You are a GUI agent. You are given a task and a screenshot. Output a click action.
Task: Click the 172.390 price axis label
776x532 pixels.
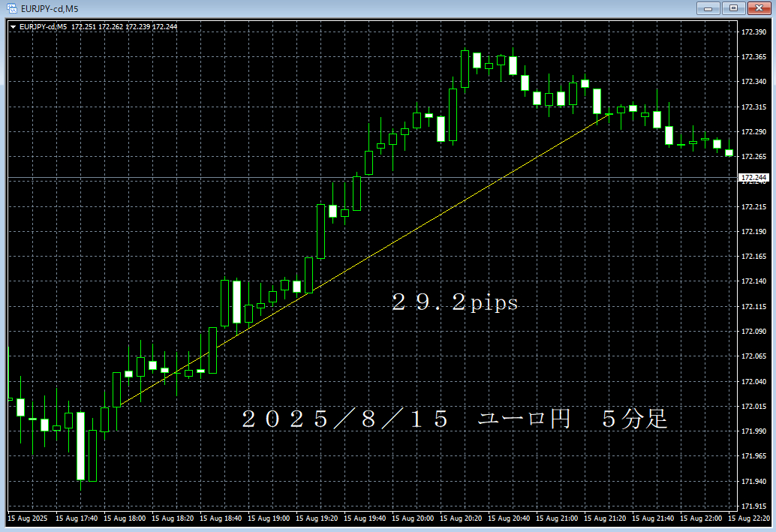click(x=753, y=32)
